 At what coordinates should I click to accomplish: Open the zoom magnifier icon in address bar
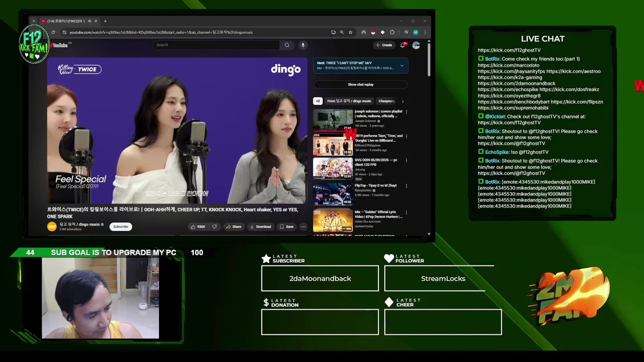coord(342,32)
